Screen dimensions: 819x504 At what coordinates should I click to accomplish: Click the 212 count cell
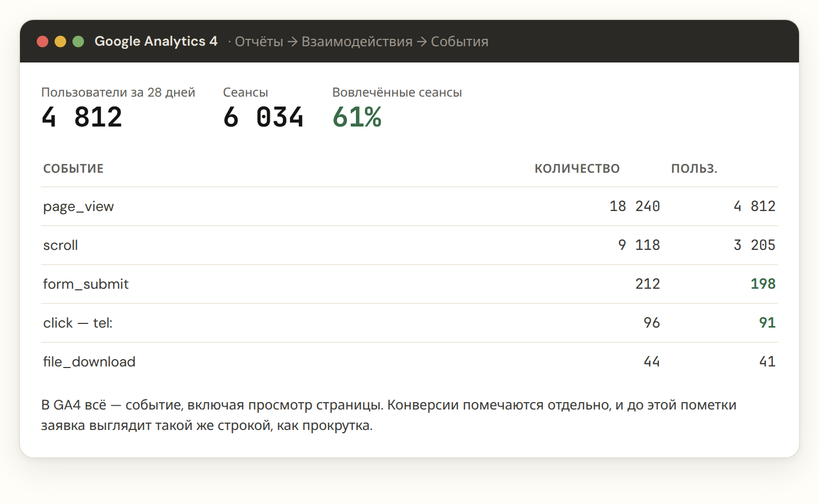(x=648, y=284)
